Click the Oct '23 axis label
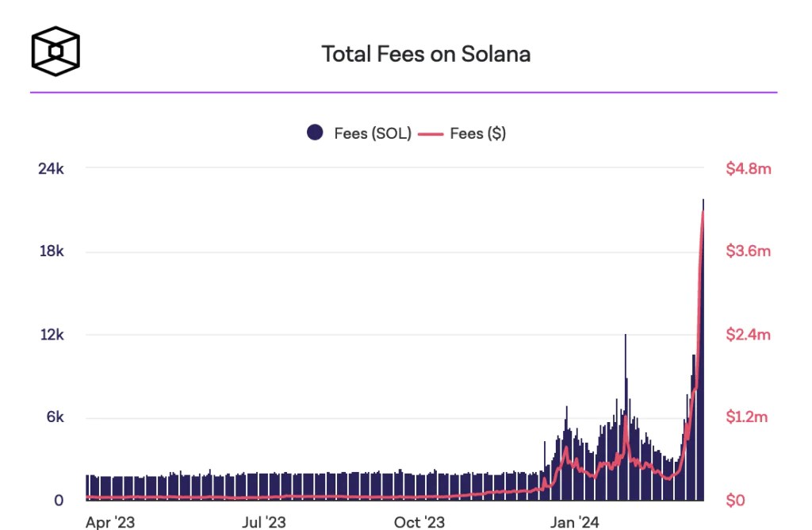Viewport: 812px width, 530px height. [x=419, y=522]
